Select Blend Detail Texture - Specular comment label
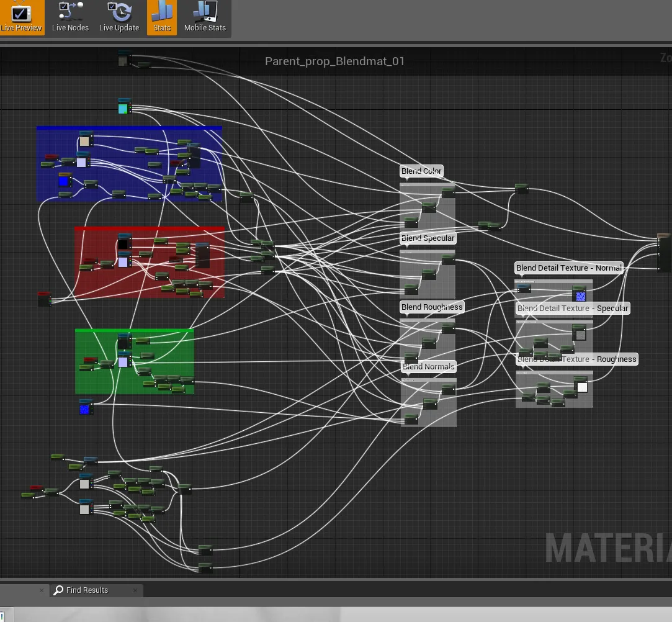This screenshot has height=622, width=672. pos(573,309)
